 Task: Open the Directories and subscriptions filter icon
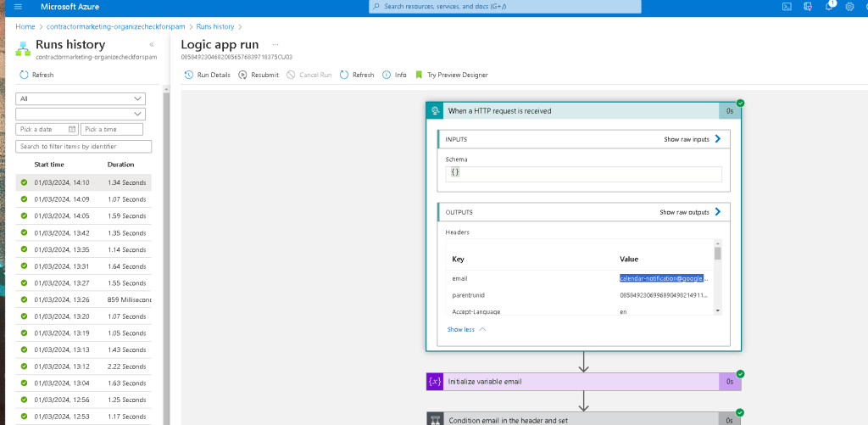[x=807, y=7]
